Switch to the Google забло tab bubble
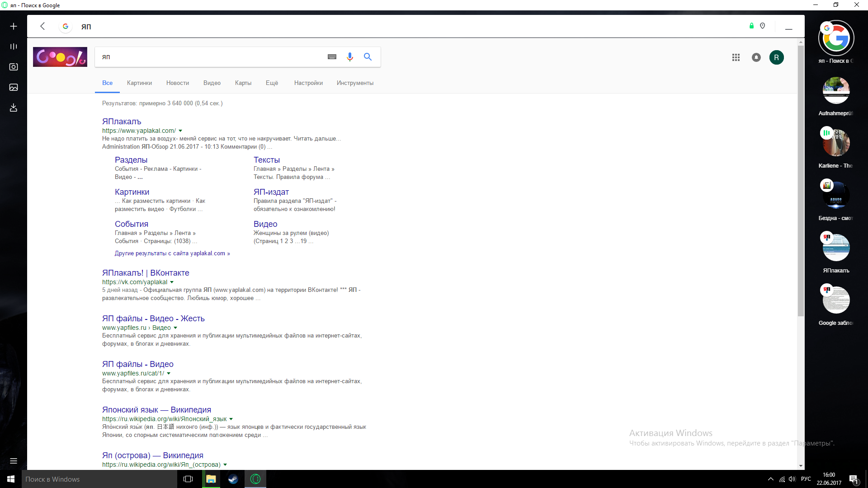868x488 pixels. click(836, 300)
